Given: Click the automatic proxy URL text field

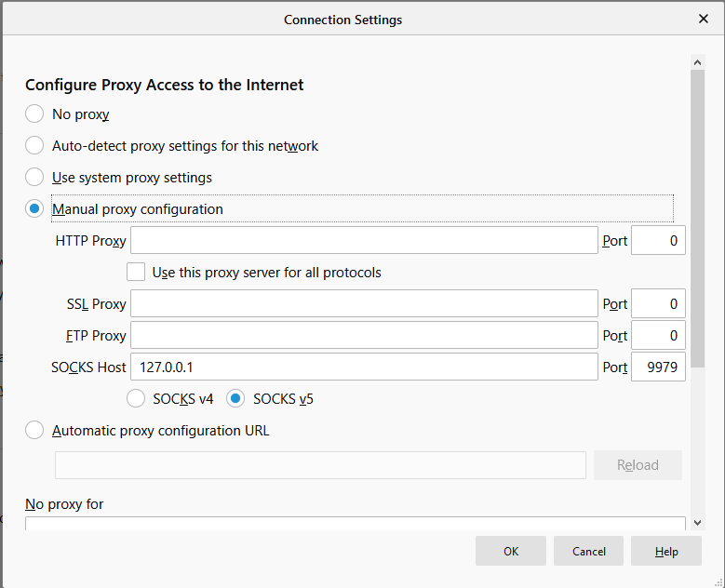Looking at the screenshot, I should pyautogui.click(x=320, y=465).
